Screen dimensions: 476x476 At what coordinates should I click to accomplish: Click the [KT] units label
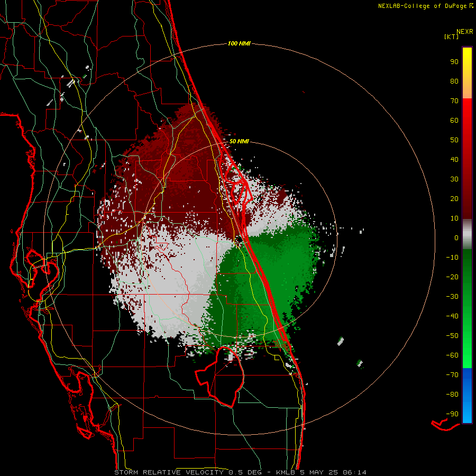(452, 36)
